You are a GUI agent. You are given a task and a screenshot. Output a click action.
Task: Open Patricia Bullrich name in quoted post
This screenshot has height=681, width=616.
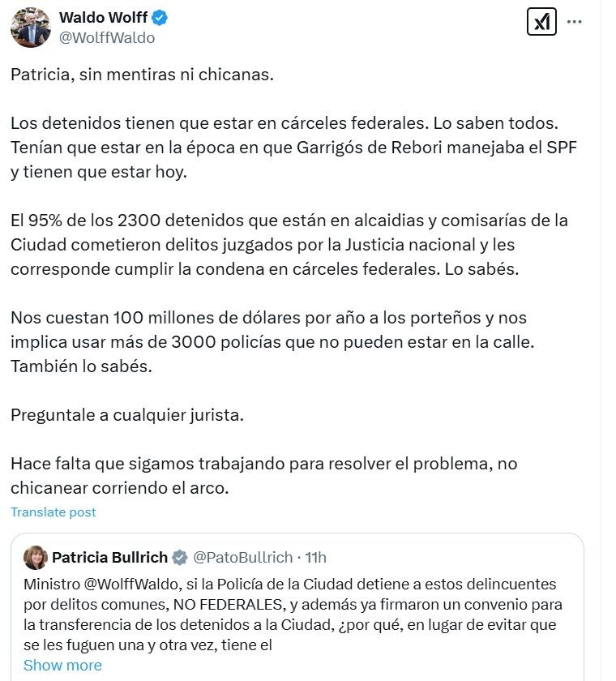(109, 557)
